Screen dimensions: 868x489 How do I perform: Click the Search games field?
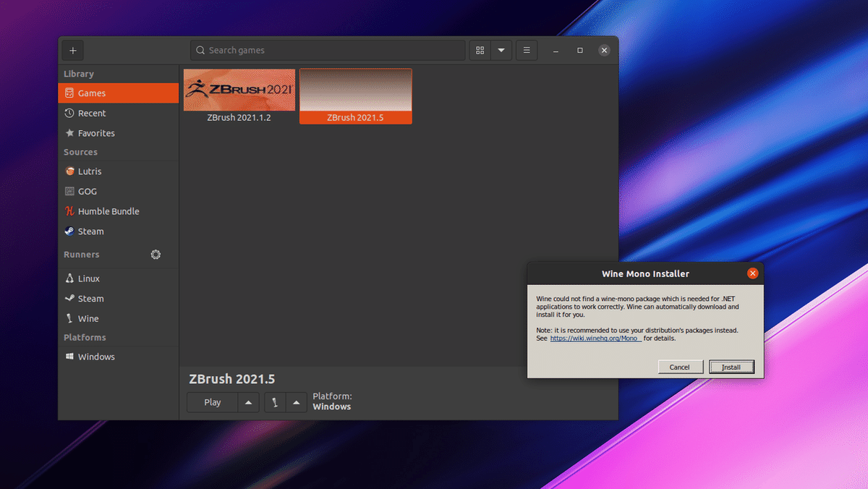tap(328, 51)
